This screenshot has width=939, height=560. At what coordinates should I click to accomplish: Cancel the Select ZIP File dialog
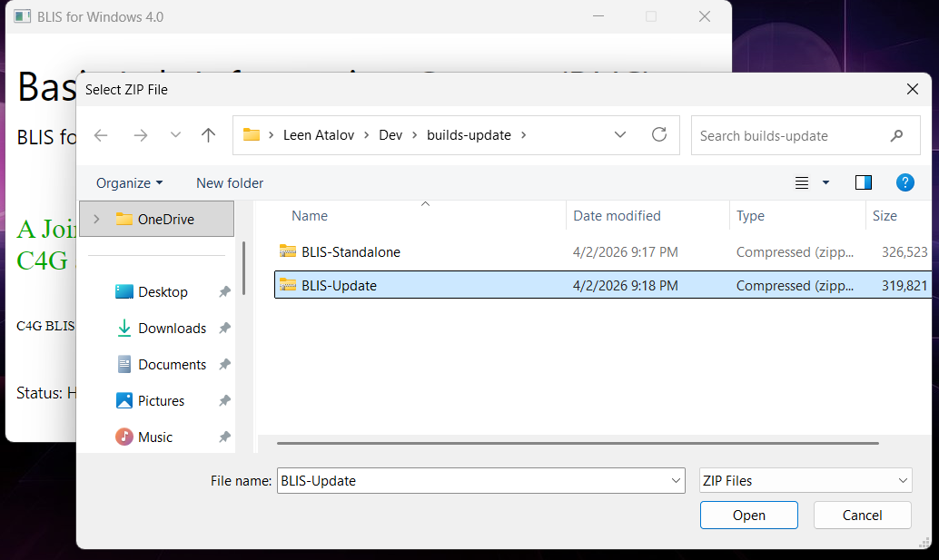coord(861,515)
